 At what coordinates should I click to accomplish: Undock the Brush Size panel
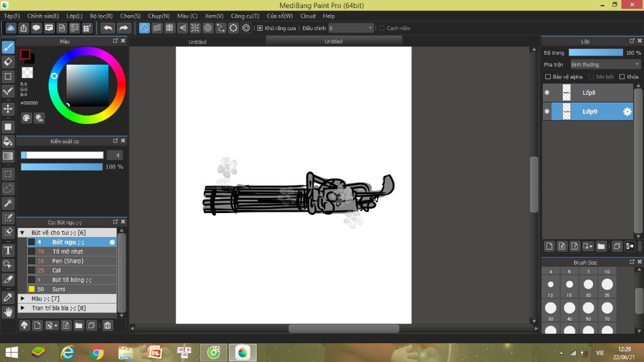pos(631,261)
